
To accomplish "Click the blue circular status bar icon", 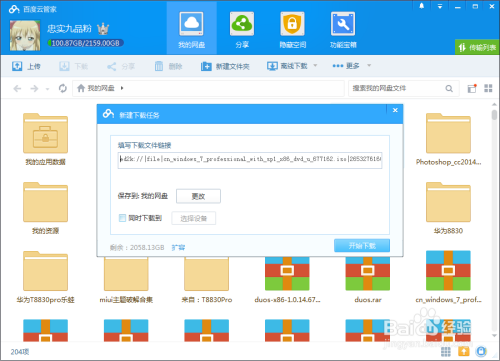I will point(481,351).
